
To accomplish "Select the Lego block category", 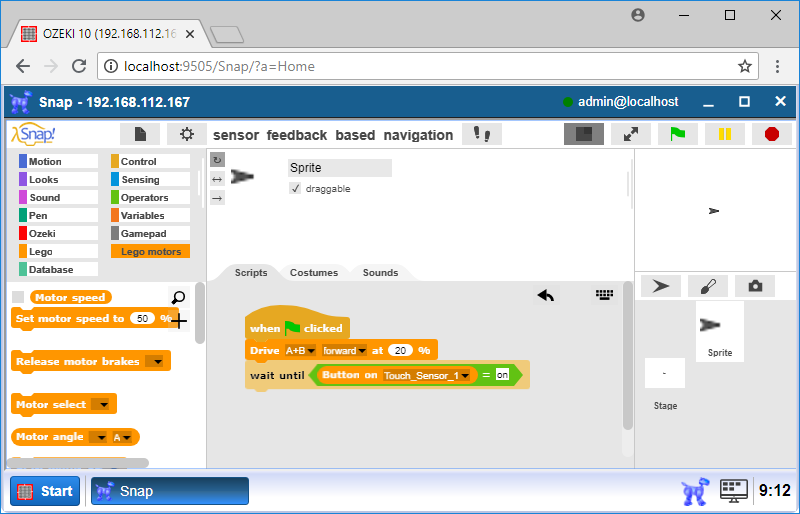I will (58, 251).
